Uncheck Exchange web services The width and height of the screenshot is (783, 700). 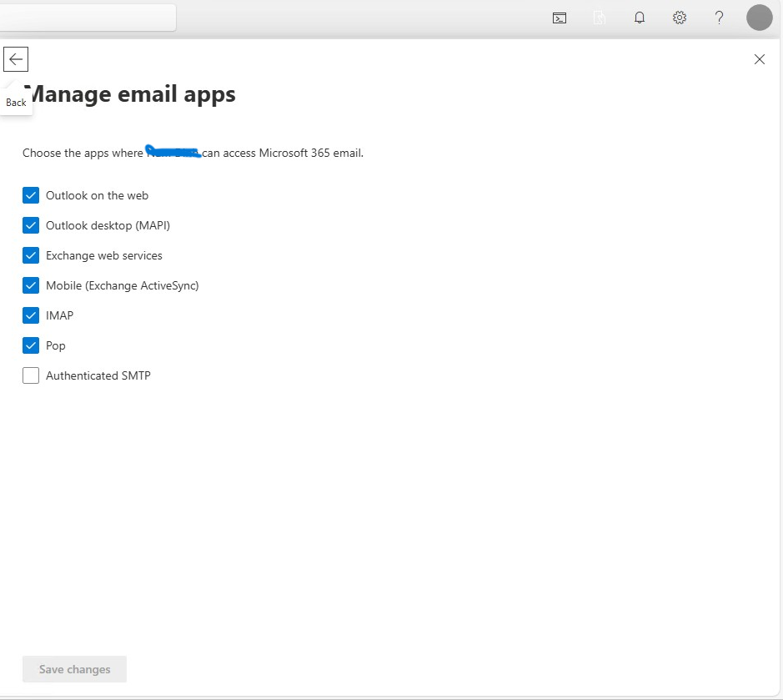[31, 255]
